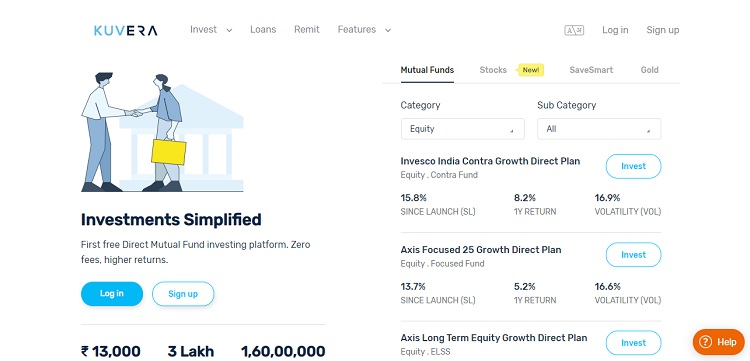Invest in Invesco India Contra fund
Viewport: 750px width, 361px height.
633,166
